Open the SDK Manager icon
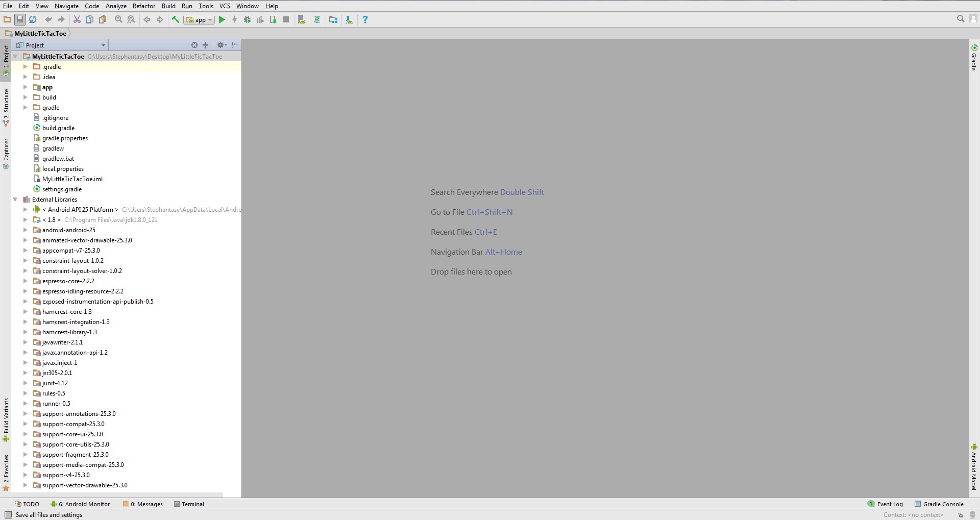Image resolution: width=980 pixels, height=520 pixels. pyautogui.click(x=349, y=20)
